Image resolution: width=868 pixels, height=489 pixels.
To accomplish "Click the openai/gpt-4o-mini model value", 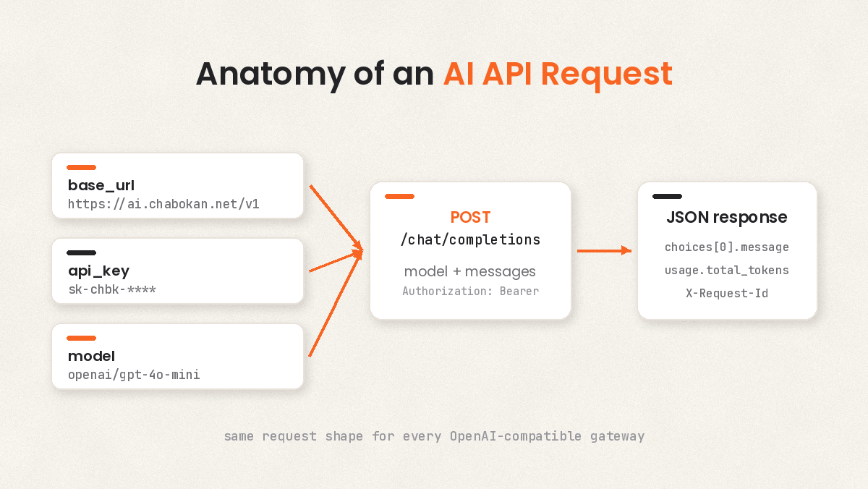I will [134, 375].
